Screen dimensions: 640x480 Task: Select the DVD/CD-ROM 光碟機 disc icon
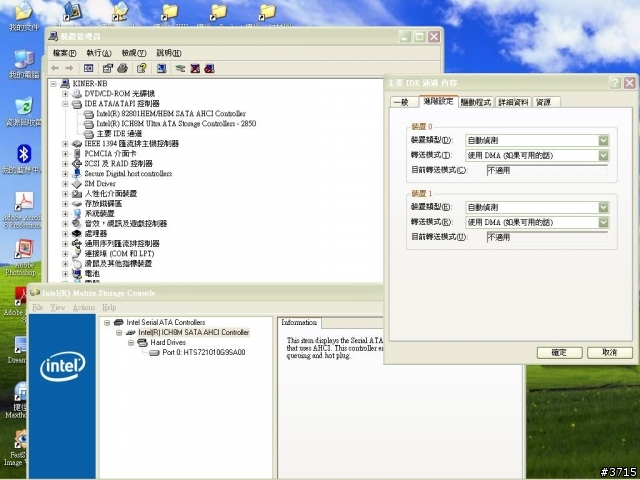coord(77,93)
